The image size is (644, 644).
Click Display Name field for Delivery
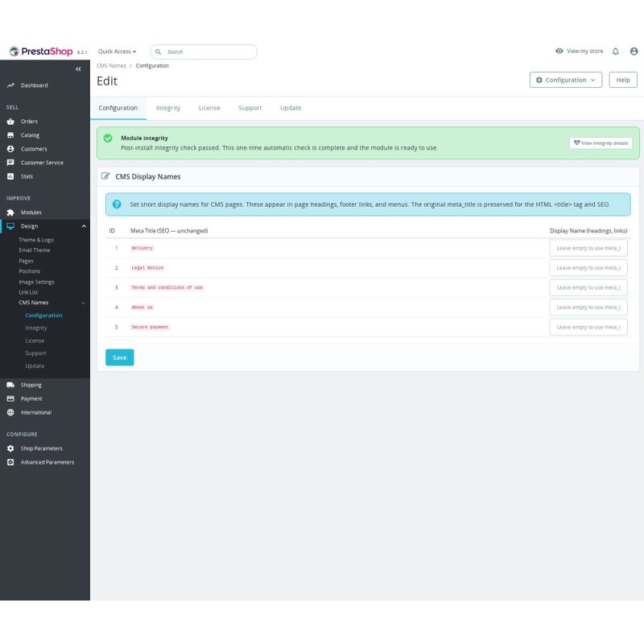coord(588,248)
